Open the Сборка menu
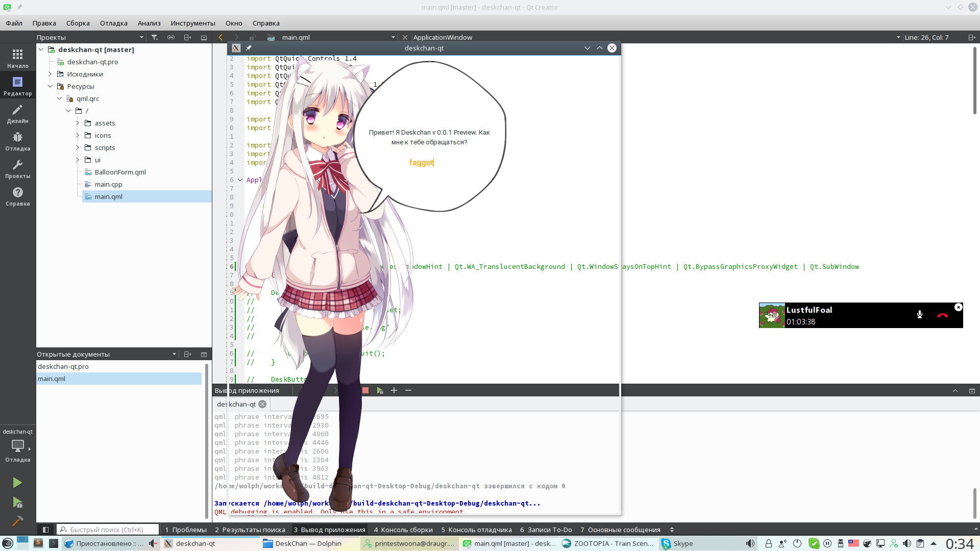Image resolution: width=980 pixels, height=551 pixels. click(78, 23)
